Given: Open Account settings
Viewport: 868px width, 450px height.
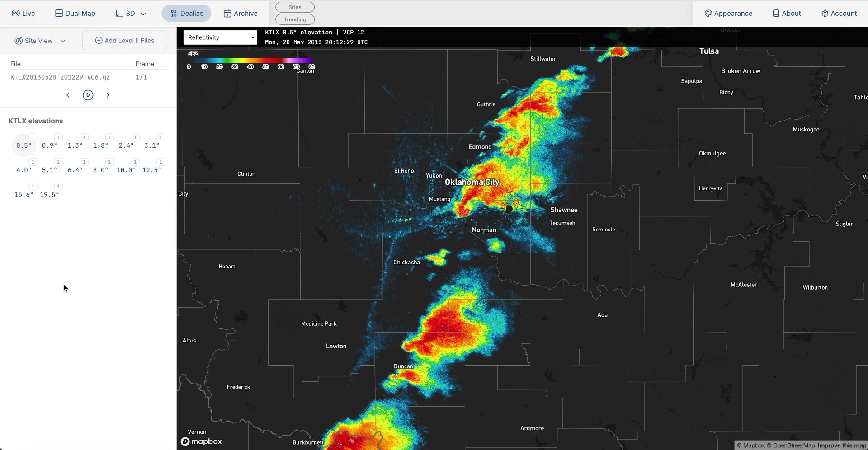Looking at the screenshot, I should coord(839,14).
